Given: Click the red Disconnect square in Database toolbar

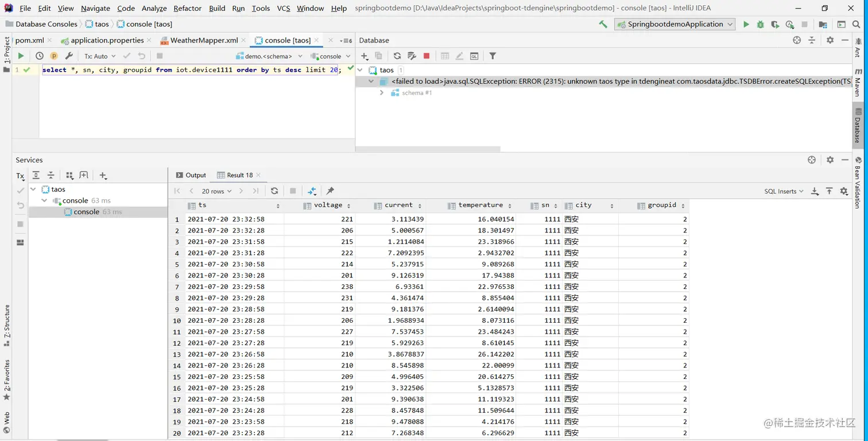Looking at the screenshot, I should click(427, 56).
